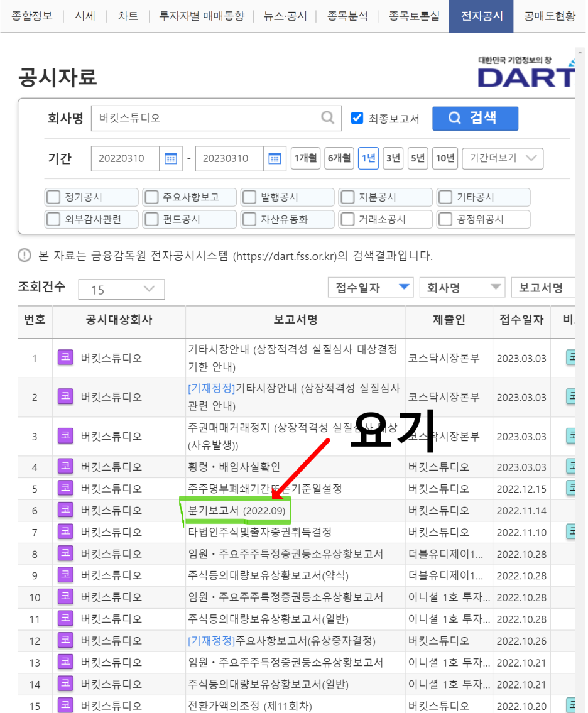Check the 정기공시 filter
Screen dimensions: 588x713
tap(53, 197)
